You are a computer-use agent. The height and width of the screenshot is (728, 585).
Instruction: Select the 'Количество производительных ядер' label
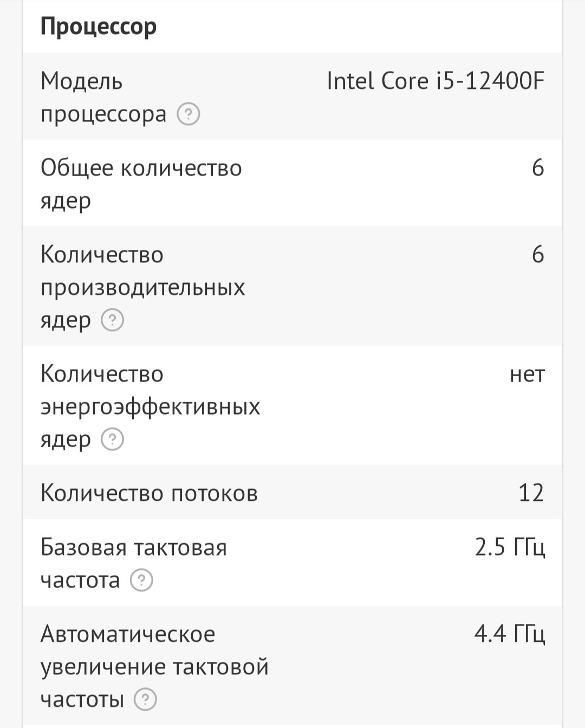pos(142,287)
